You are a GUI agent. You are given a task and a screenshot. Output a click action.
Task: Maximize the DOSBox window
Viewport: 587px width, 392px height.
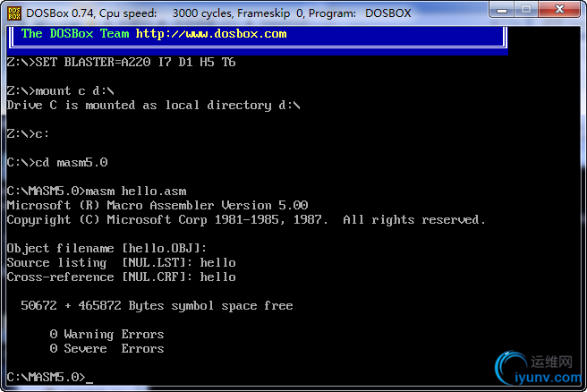526,9
